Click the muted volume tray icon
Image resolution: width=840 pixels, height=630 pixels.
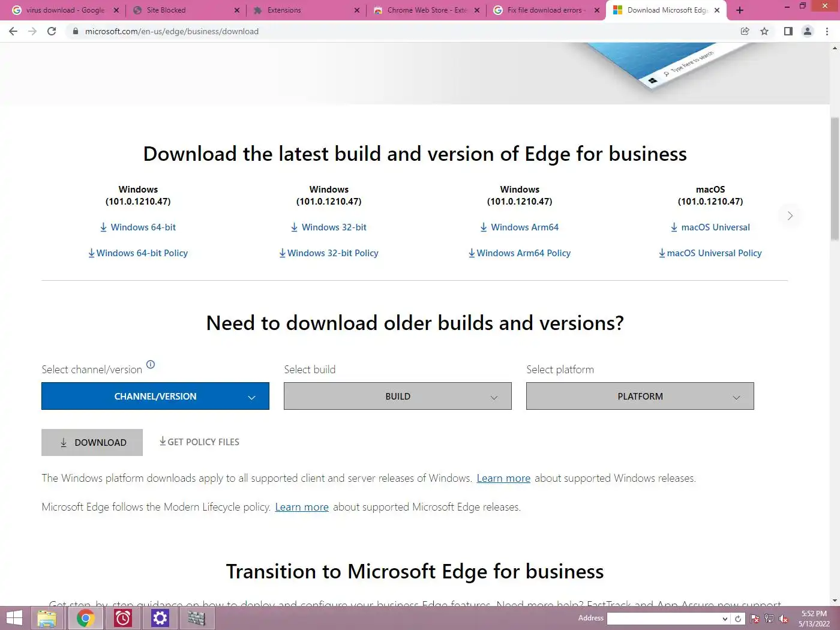(x=784, y=619)
